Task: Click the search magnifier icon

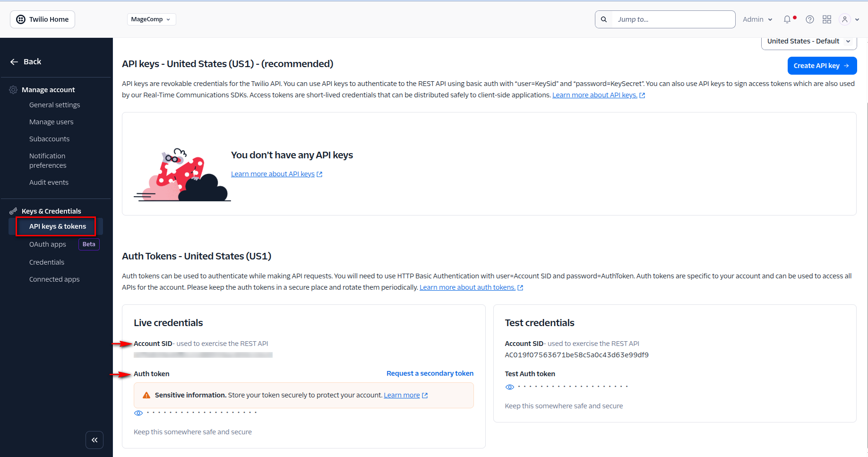Action: pos(604,19)
